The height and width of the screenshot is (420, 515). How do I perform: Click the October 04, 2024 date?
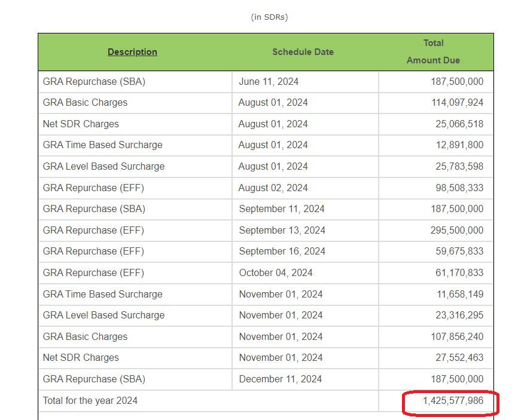point(276,272)
